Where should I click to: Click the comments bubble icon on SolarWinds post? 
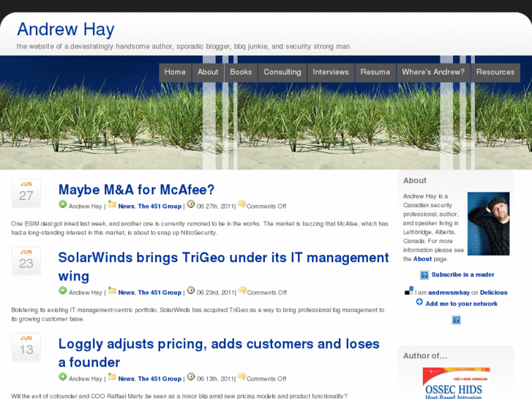click(x=242, y=291)
